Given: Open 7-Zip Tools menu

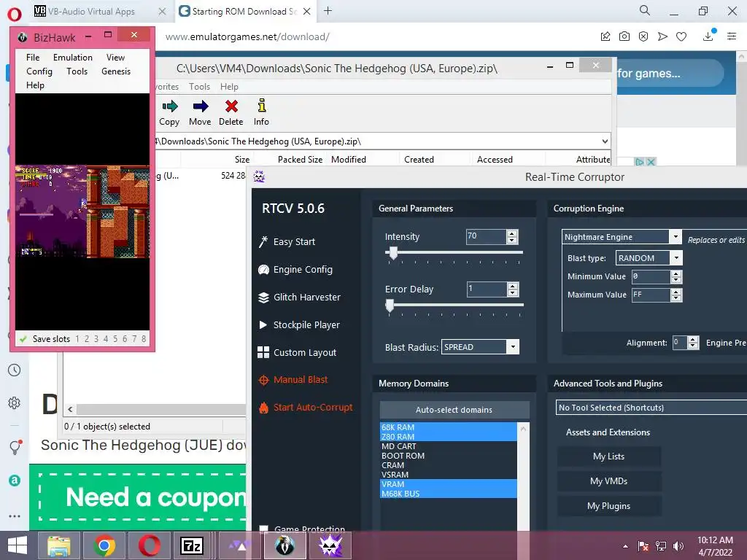Looking at the screenshot, I should (199, 87).
